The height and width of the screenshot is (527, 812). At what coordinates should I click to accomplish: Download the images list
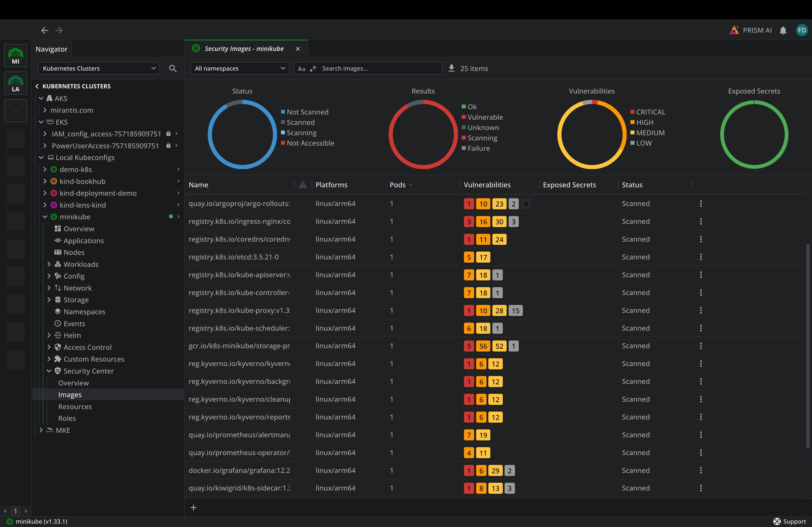coord(451,68)
